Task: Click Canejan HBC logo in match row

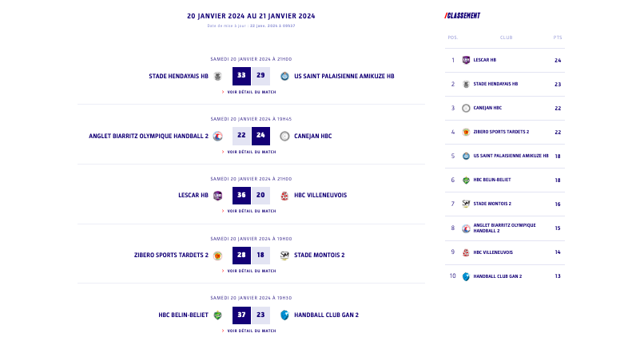Action: (x=285, y=136)
